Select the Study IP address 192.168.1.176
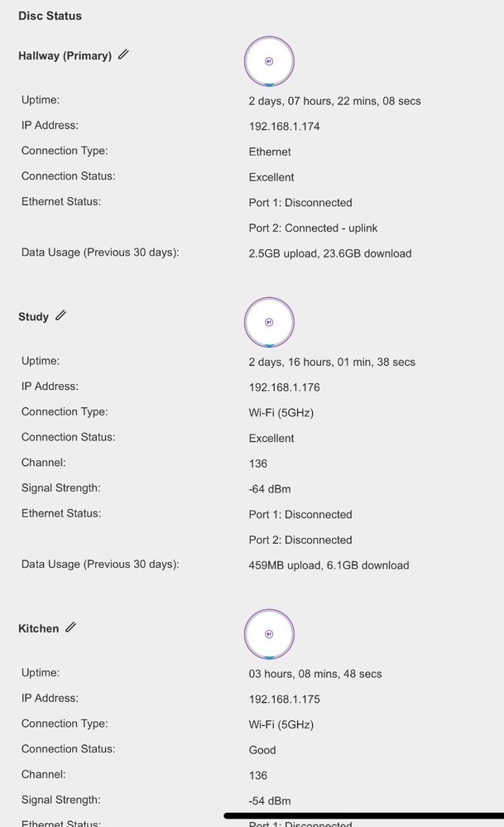The height and width of the screenshot is (827, 504). [284, 387]
